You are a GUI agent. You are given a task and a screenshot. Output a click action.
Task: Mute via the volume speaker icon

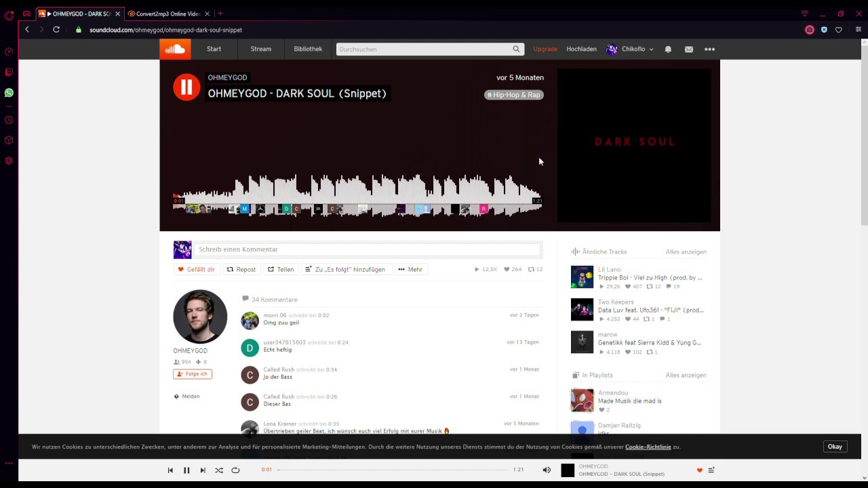547,470
